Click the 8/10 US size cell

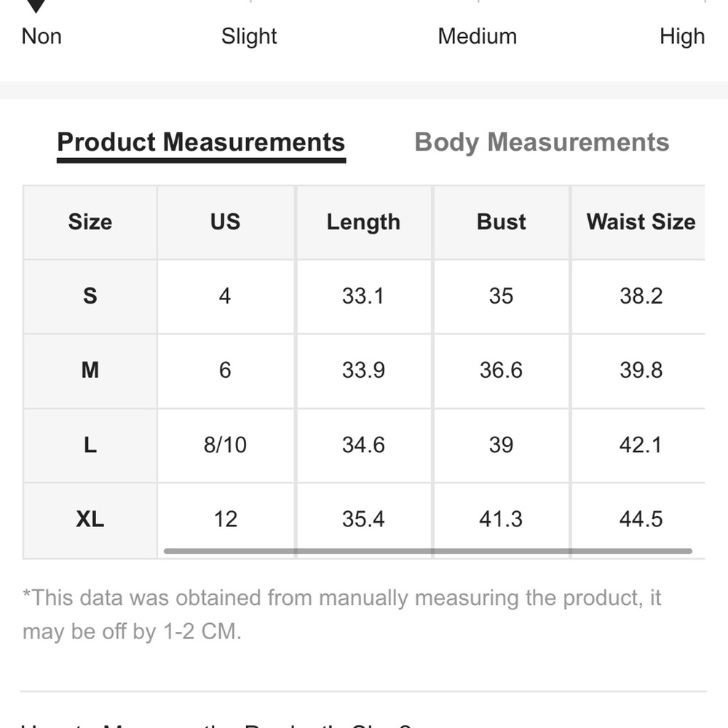[x=225, y=445]
